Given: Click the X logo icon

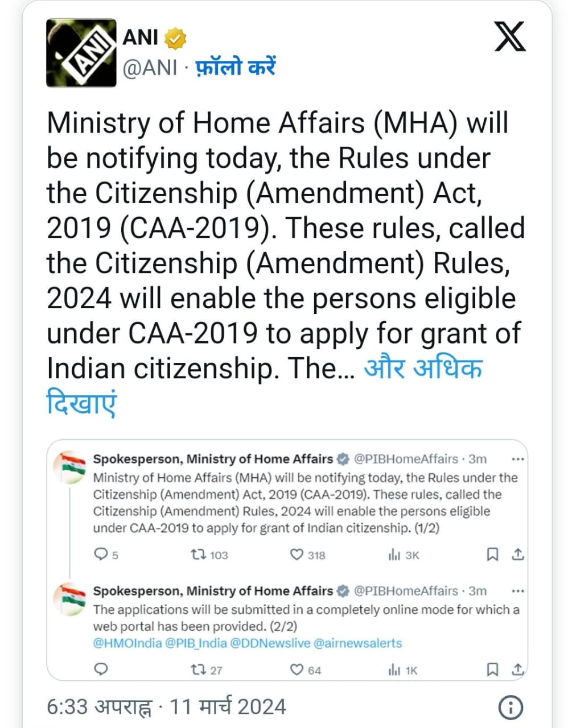Looking at the screenshot, I should (509, 36).
